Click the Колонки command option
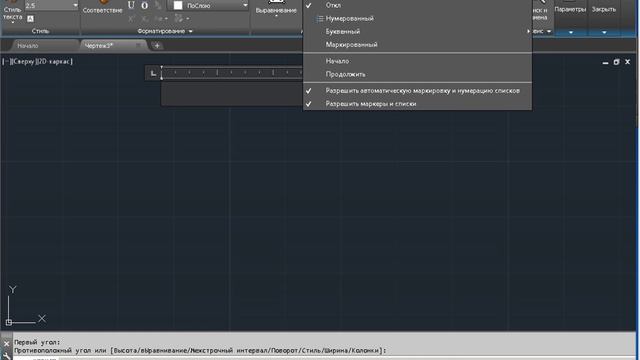 (365, 350)
